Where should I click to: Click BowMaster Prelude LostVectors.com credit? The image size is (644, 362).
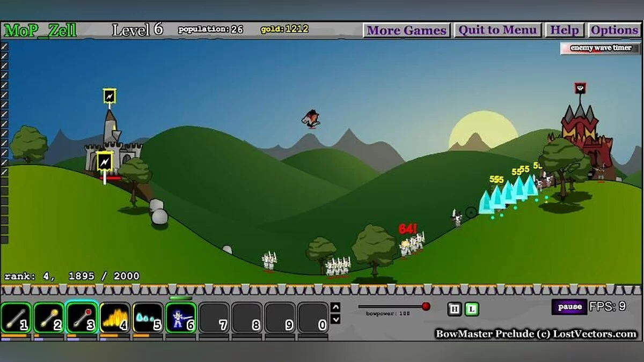(536, 334)
